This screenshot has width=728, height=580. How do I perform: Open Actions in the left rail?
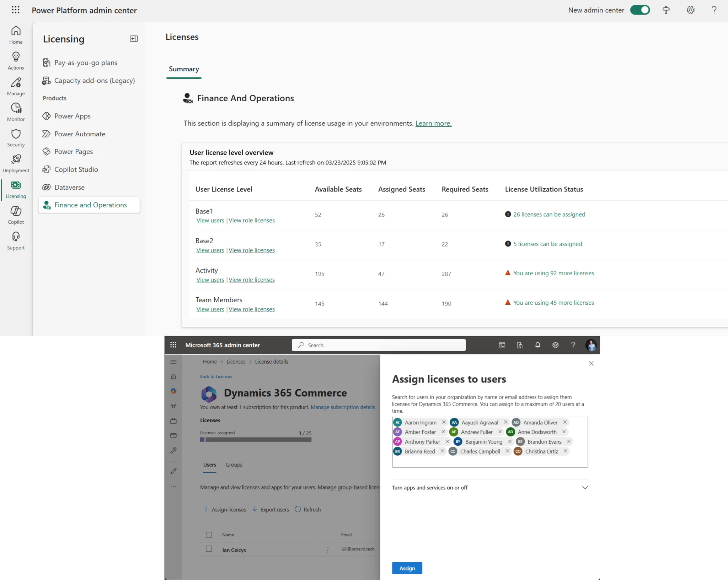(16, 61)
